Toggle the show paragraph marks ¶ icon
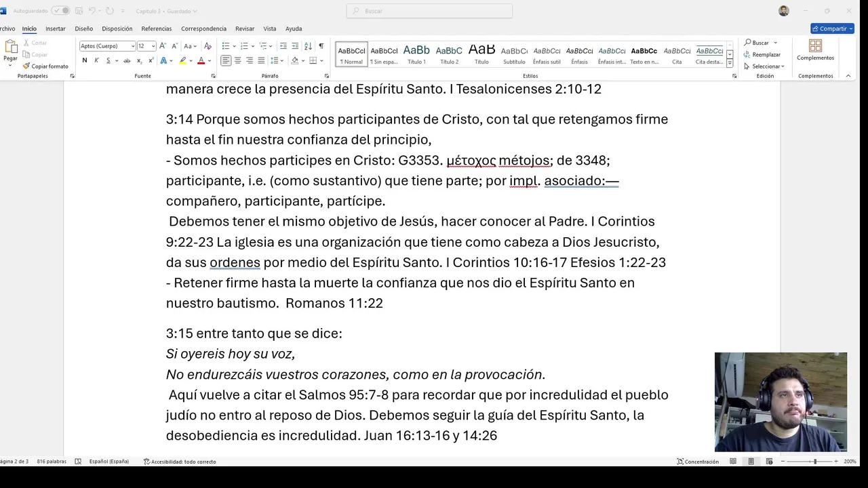 321,46
